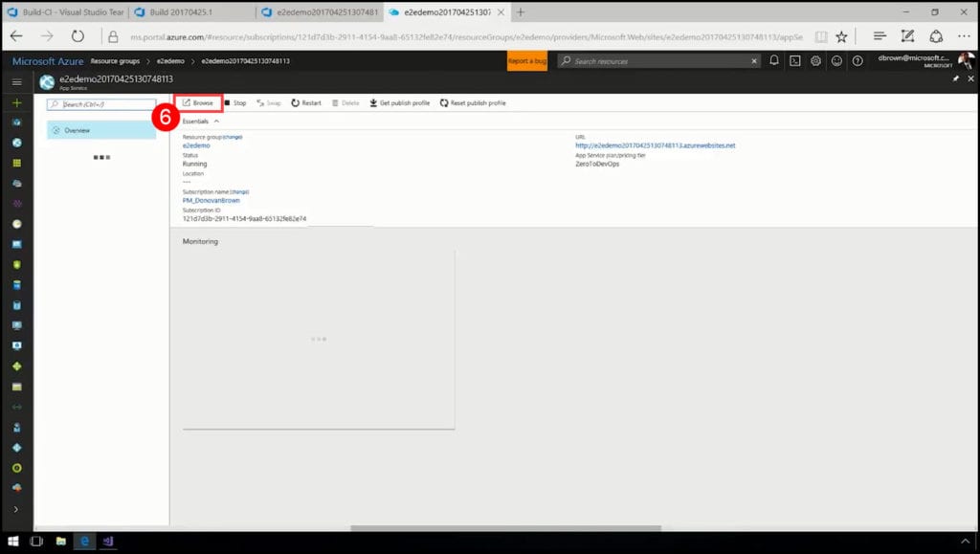
Task: Open portal settings gear
Action: tap(815, 60)
